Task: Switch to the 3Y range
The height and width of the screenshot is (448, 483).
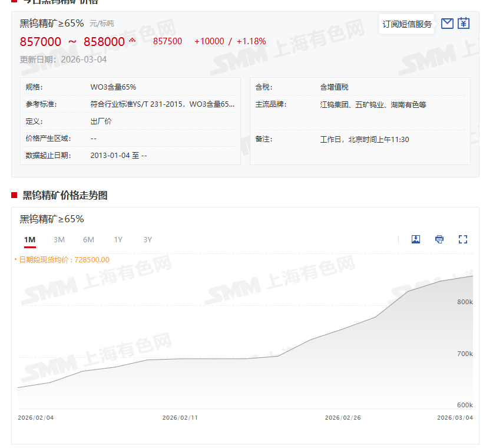Action: pyautogui.click(x=148, y=239)
